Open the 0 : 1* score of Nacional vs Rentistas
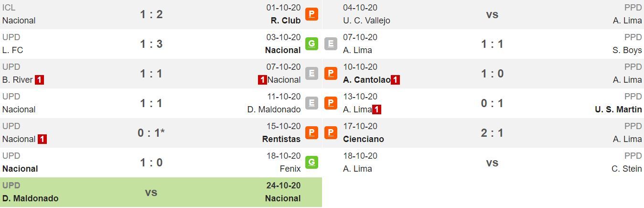The width and height of the screenshot is (644, 208). coord(151,133)
